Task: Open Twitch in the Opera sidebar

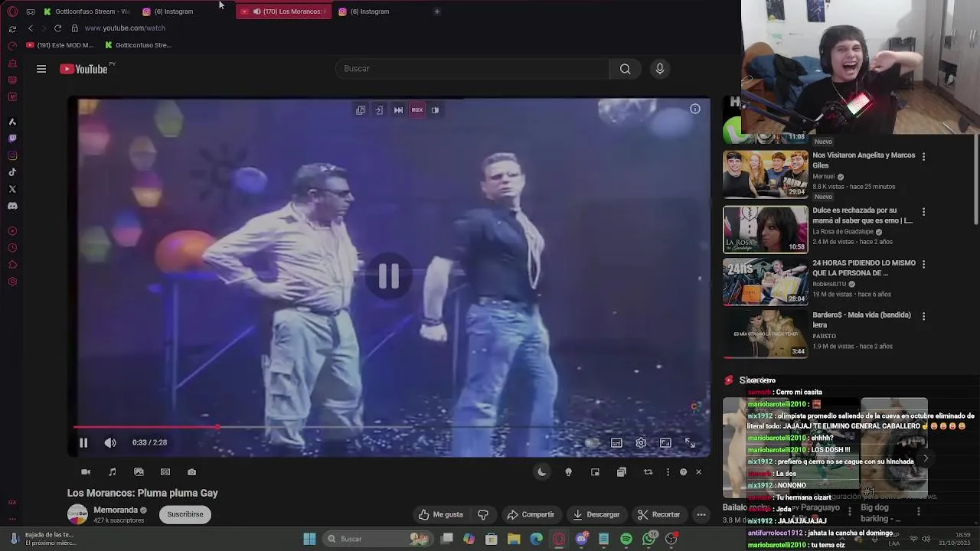Action: tap(12, 139)
